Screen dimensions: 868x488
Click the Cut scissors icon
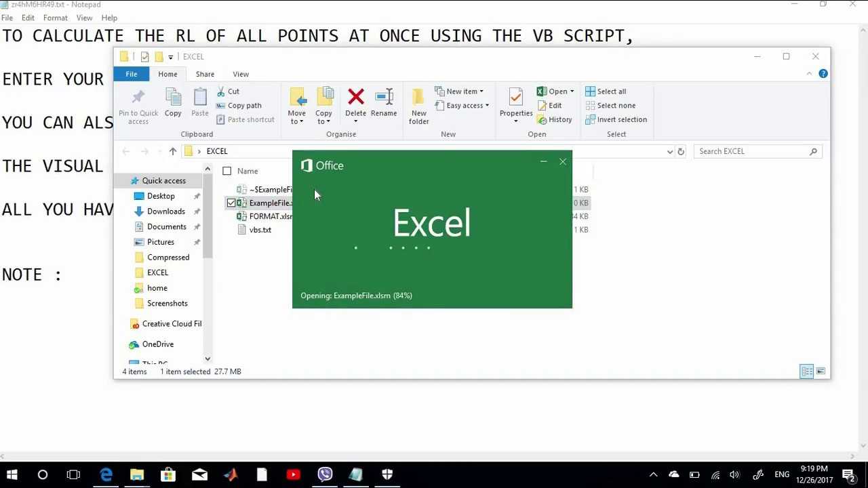(x=222, y=91)
